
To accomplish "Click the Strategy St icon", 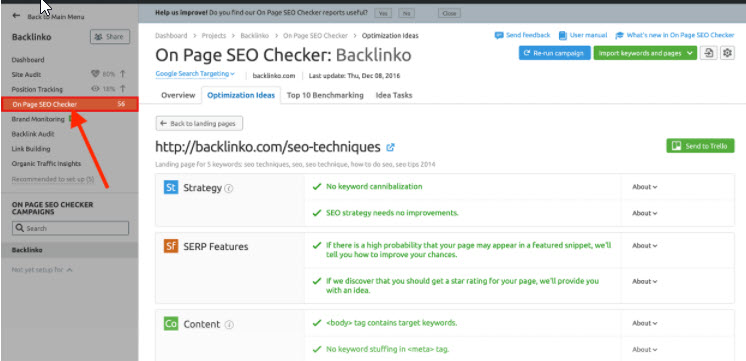I will tap(171, 187).
